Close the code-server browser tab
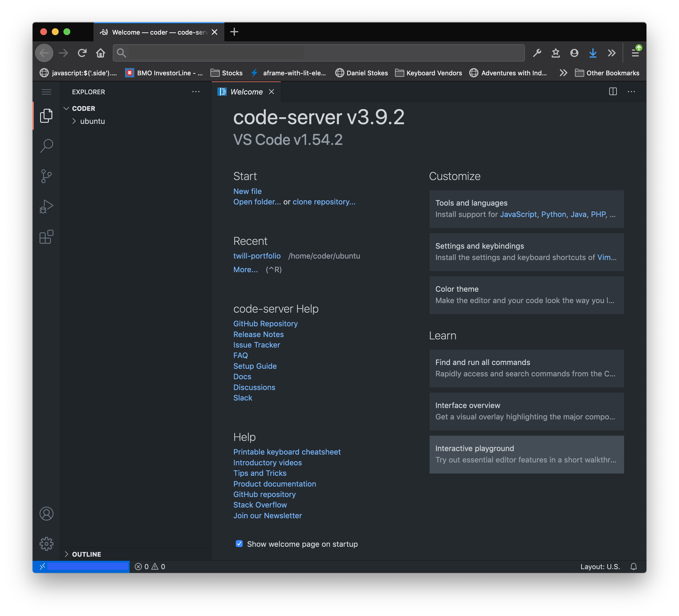 click(215, 32)
